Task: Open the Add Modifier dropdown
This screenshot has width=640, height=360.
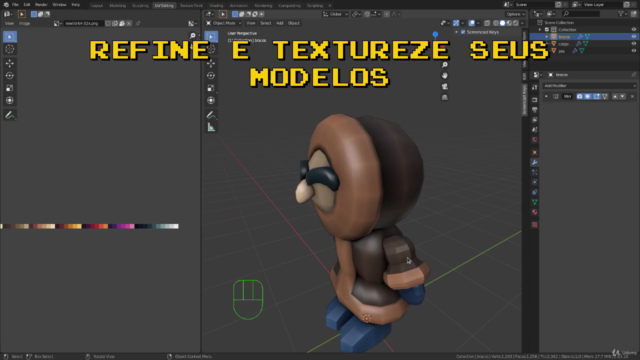Action: 589,86
